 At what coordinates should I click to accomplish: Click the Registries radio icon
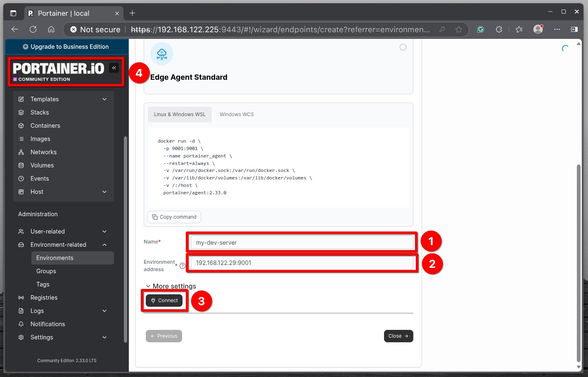coord(21,298)
